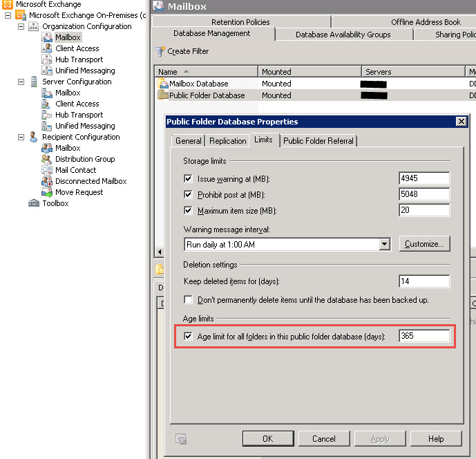
Task: Click the Move Request icon
Action: coord(47,192)
